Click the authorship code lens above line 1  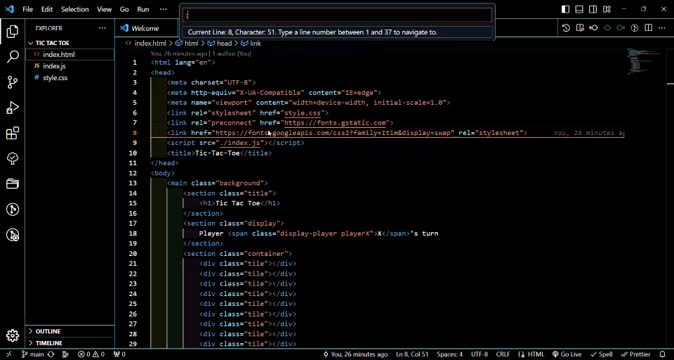(201, 54)
